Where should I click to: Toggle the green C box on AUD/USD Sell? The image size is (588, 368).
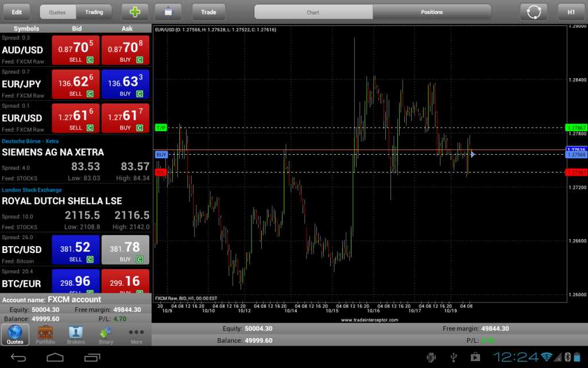[90, 60]
